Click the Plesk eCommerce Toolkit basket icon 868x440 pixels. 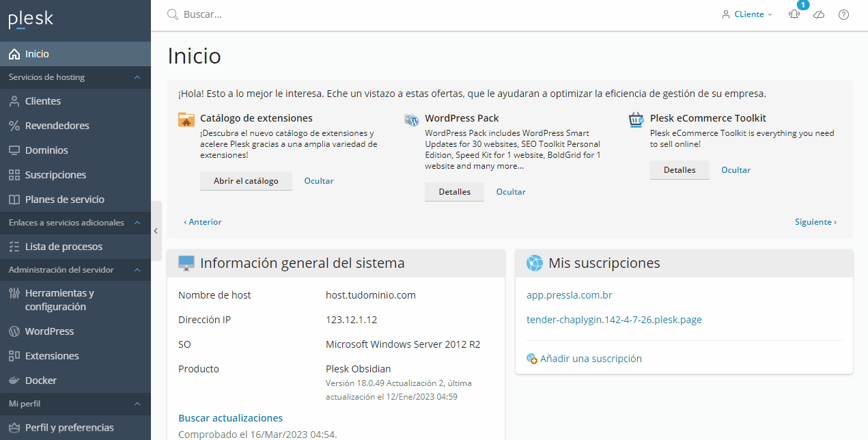636,120
